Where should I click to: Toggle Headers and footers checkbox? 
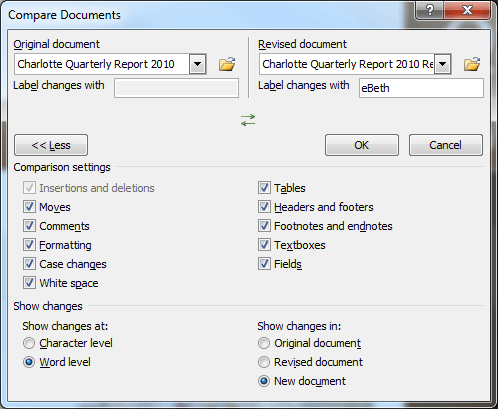coord(264,207)
